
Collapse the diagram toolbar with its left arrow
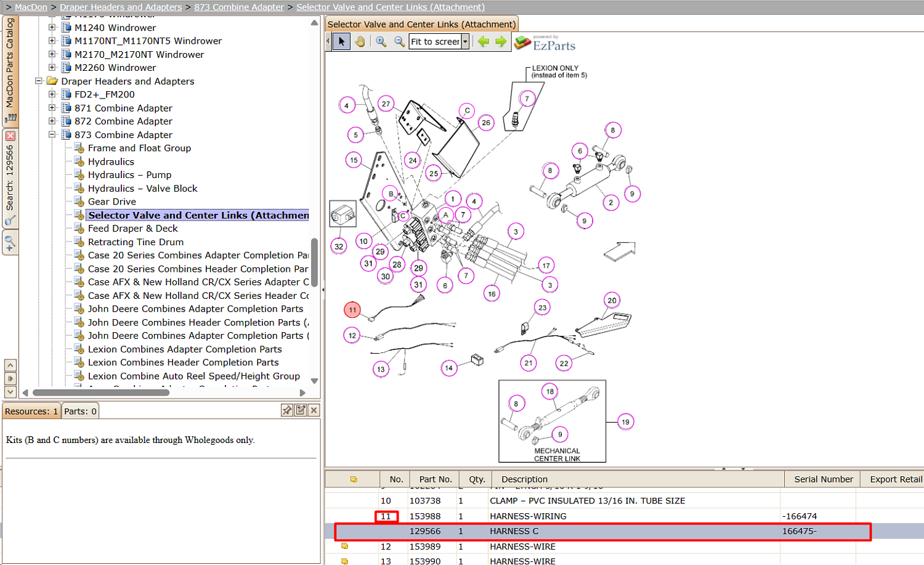coord(328,42)
